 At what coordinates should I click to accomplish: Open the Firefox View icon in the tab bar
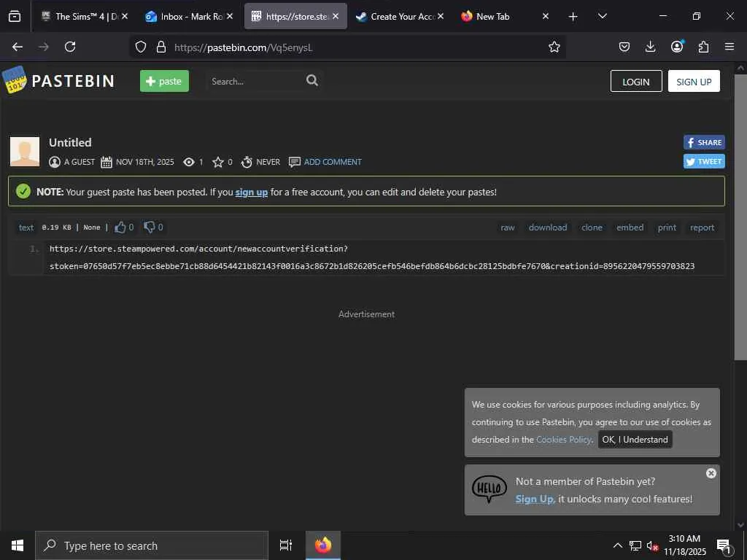pyautogui.click(x=15, y=17)
